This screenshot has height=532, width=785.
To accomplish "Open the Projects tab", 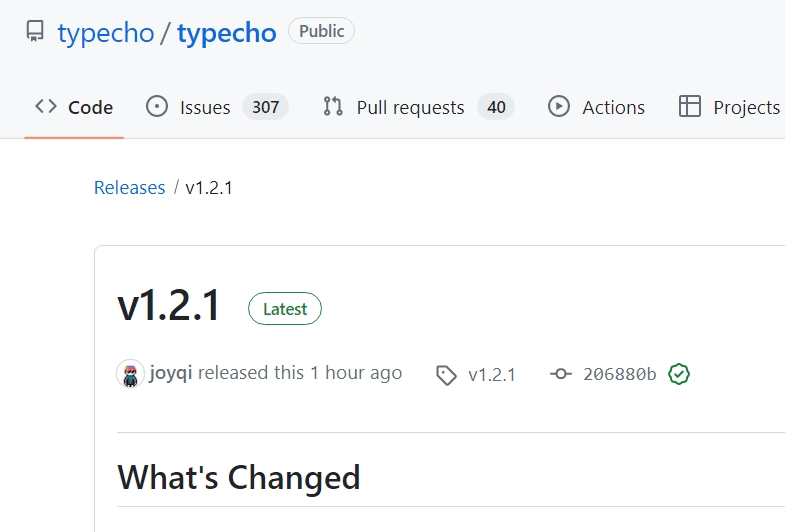I will pyautogui.click(x=729, y=107).
